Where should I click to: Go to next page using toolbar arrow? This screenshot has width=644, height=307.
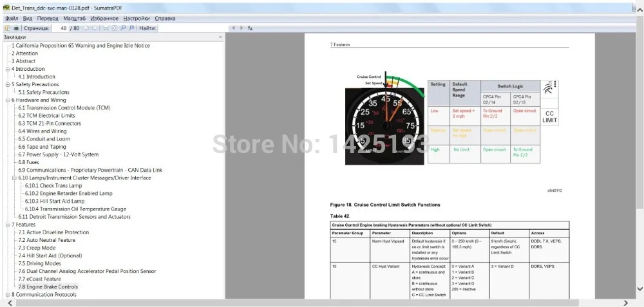(x=95, y=28)
